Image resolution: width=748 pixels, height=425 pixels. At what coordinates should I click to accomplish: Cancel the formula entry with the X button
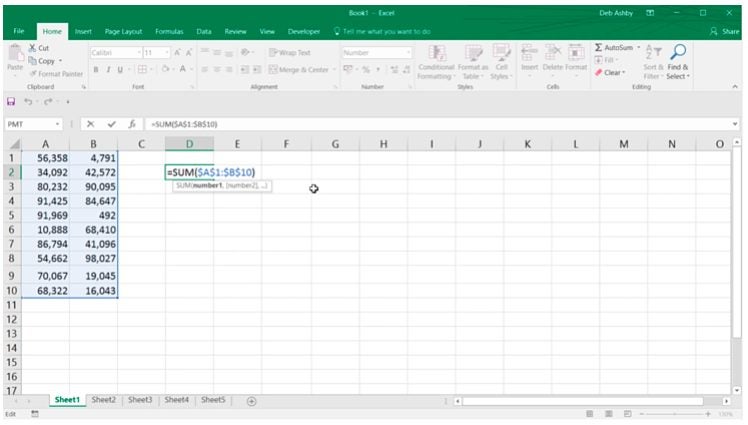pos(90,124)
